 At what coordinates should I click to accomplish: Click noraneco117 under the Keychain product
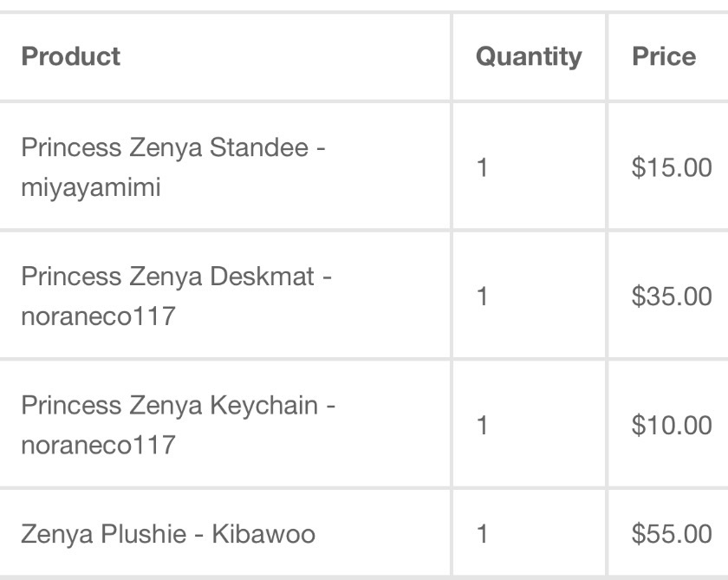[x=98, y=445]
